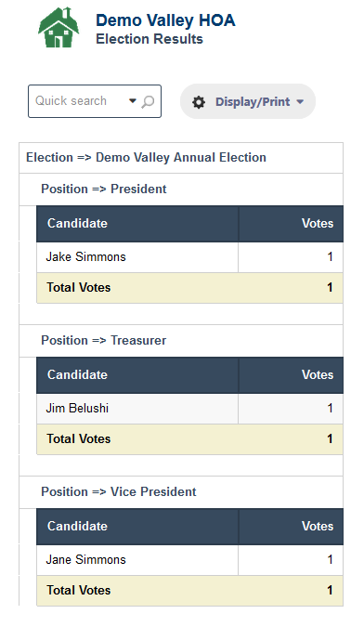Sort by Votes column under Vice President

click(291, 527)
